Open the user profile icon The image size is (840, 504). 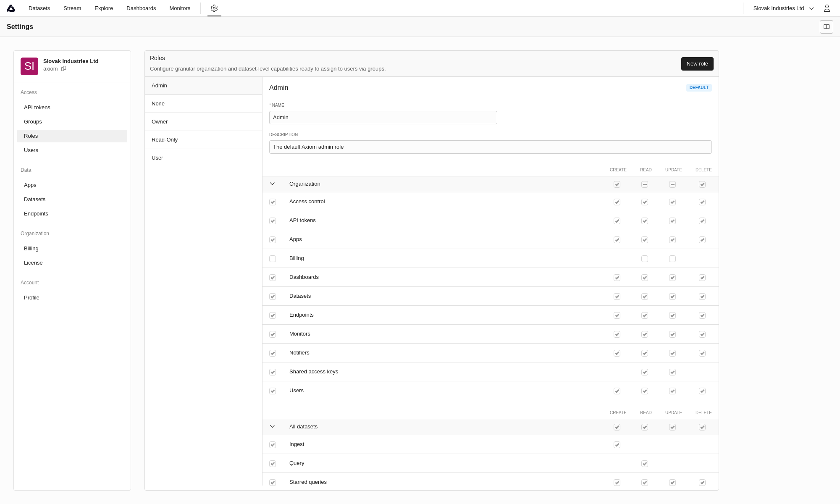tap(827, 8)
